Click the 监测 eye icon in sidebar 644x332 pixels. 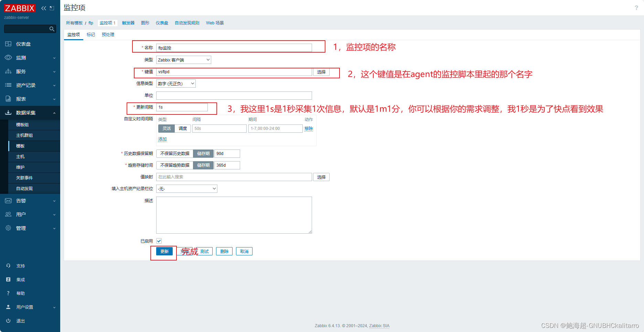8,58
